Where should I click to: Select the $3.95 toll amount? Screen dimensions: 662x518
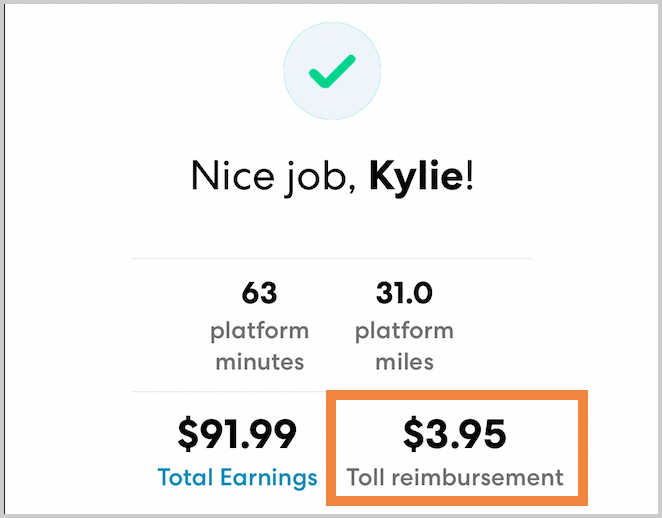coord(455,434)
